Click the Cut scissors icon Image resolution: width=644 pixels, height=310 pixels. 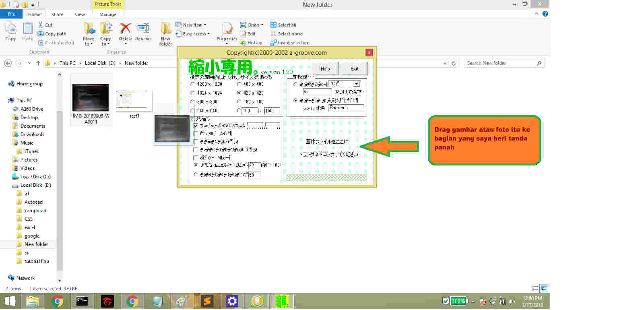40,25
